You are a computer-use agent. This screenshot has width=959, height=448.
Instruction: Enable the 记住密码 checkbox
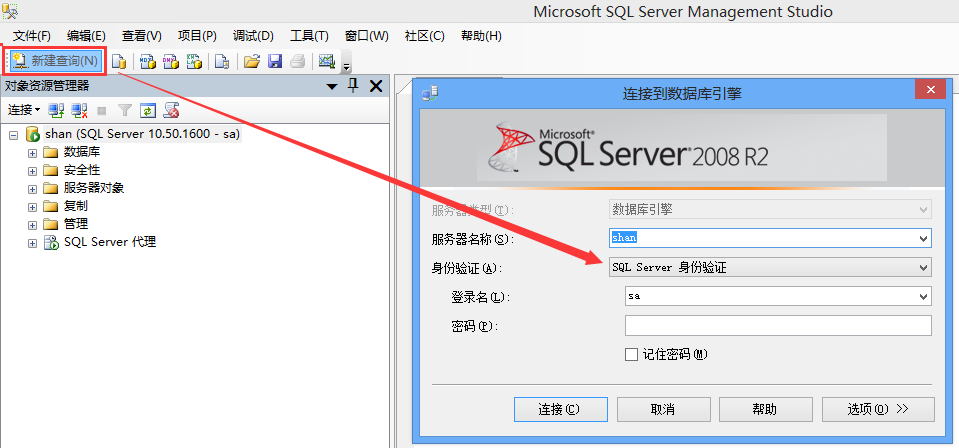pyautogui.click(x=631, y=354)
